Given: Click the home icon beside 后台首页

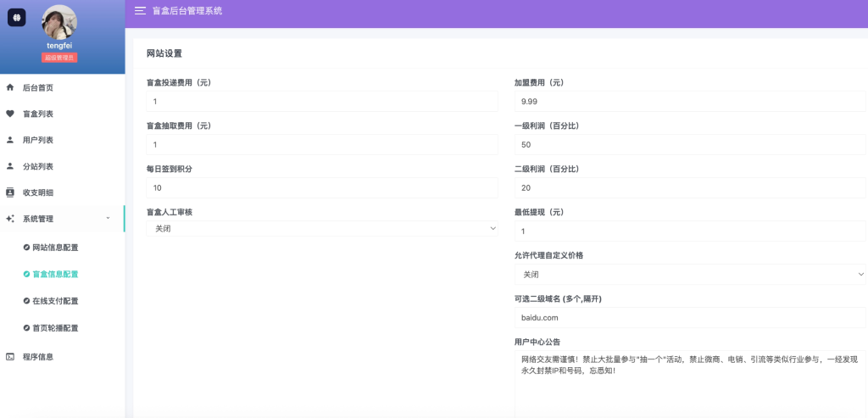Looking at the screenshot, I should [x=10, y=87].
